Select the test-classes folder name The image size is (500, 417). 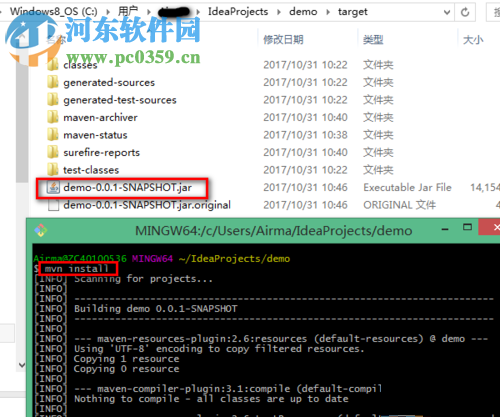coord(91,170)
